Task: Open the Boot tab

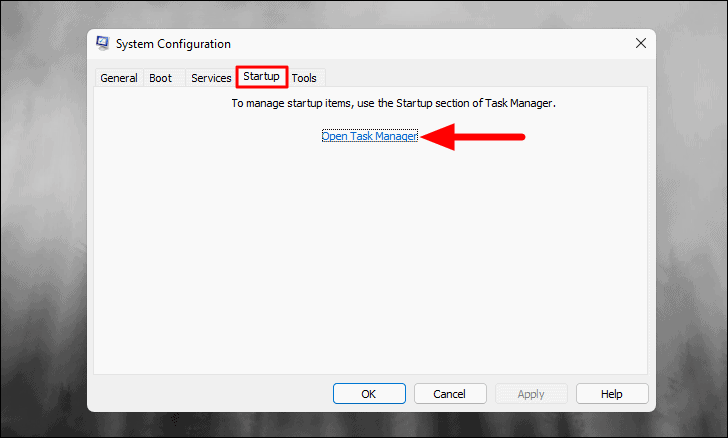Action: [160, 78]
